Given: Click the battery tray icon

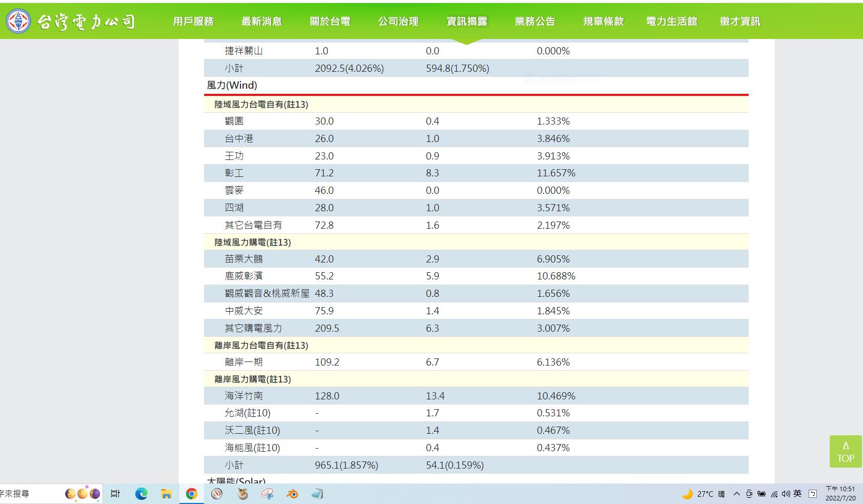Looking at the screenshot, I should [x=761, y=494].
